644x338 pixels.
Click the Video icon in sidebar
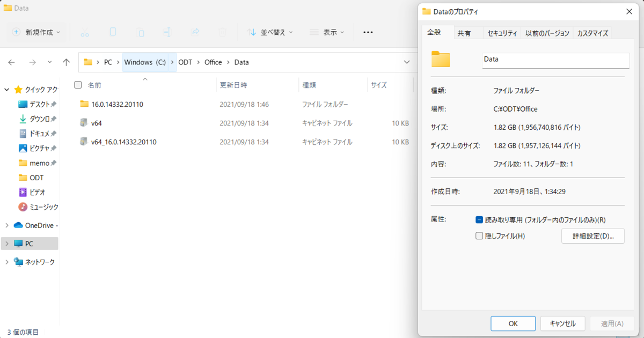[x=23, y=192]
